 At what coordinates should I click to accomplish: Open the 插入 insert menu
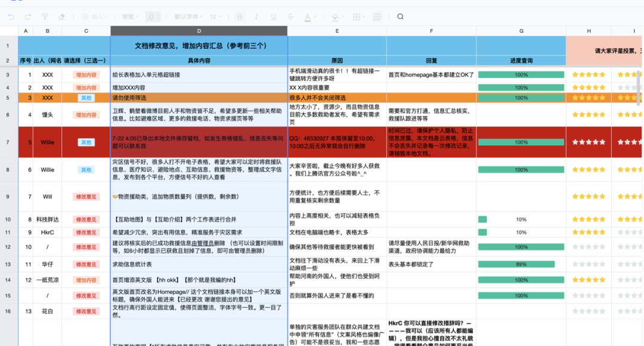click(x=95, y=17)
